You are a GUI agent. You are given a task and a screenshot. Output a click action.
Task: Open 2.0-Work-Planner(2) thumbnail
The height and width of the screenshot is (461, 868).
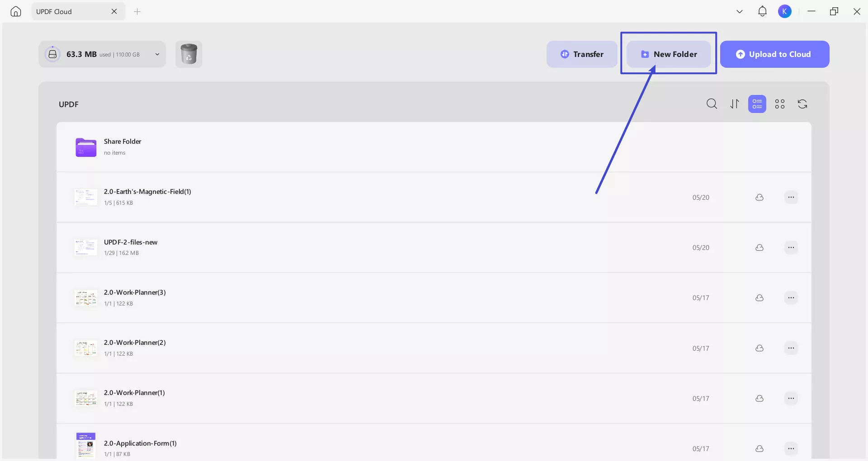click(86, 348)
